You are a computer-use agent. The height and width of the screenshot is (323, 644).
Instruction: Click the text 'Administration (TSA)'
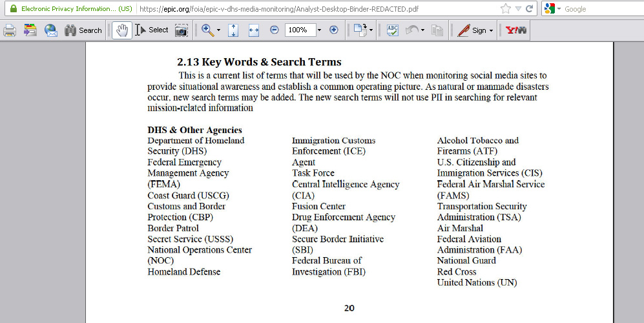pos(479,218)
